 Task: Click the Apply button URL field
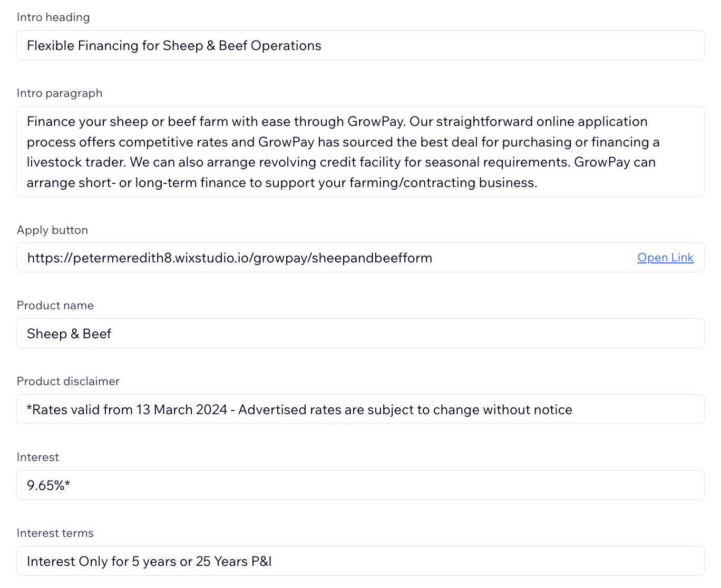pyautogui.click(x=316, y=258)
